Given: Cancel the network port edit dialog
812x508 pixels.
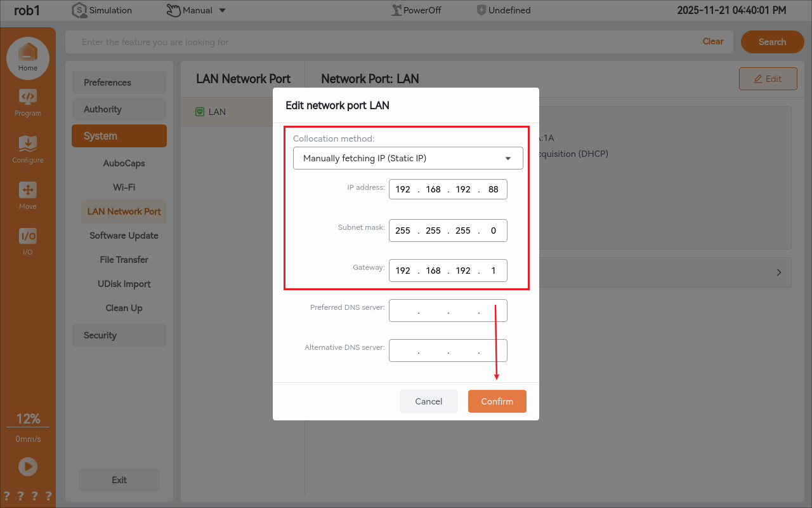Looking at the screenshot, I should click(x=428, y=401).
